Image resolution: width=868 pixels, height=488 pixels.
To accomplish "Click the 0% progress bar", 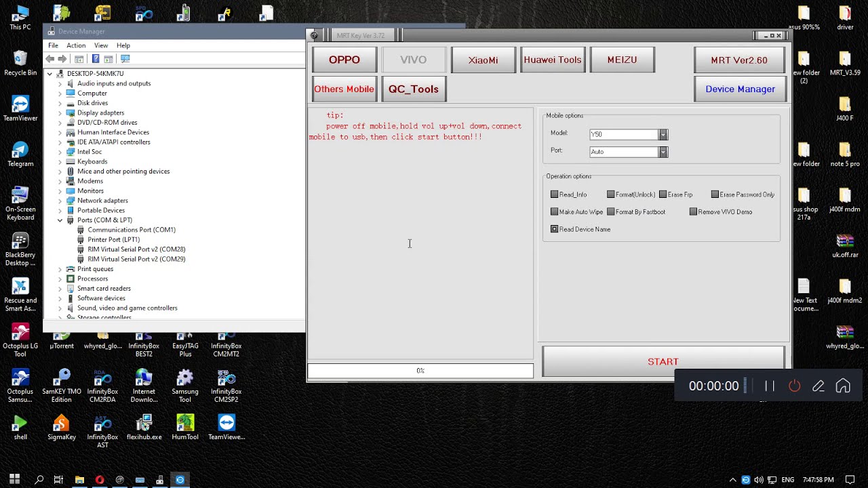I will (x=420, y=371).
